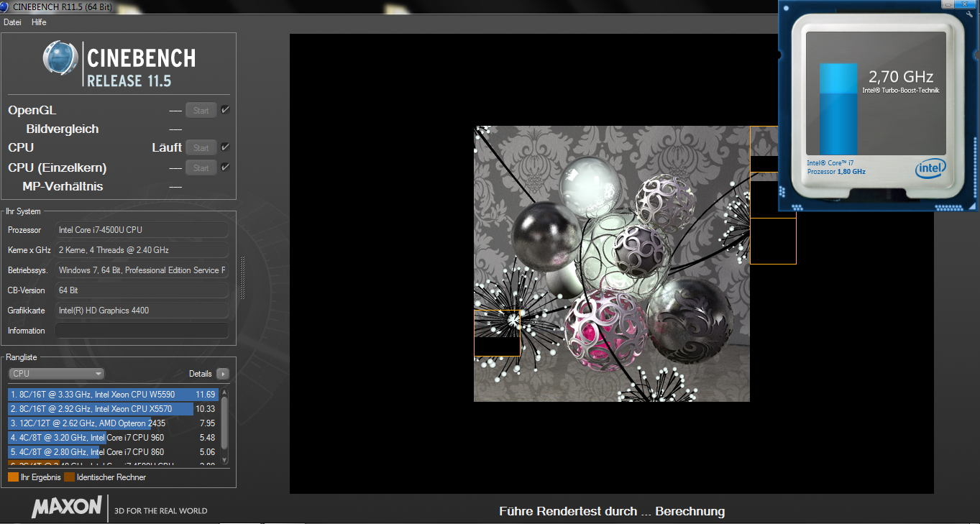Viewport: 980px width, 524px height.
Task: Click the Prozessor field Intel Core i7-4500U
Action: [x=142, y=230]
